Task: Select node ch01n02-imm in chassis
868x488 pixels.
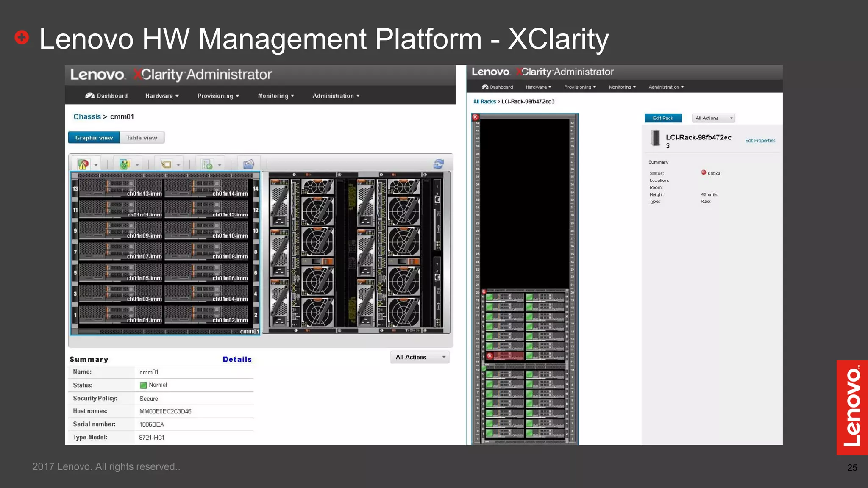Action: click(x=206, y=315)
